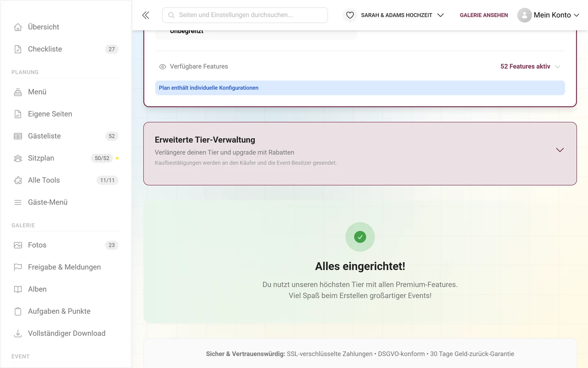Click the Freigabe & Meldungen flag icon
Image resolution: width=588 pixels, height=368 pixels.
tap(18, 267)
